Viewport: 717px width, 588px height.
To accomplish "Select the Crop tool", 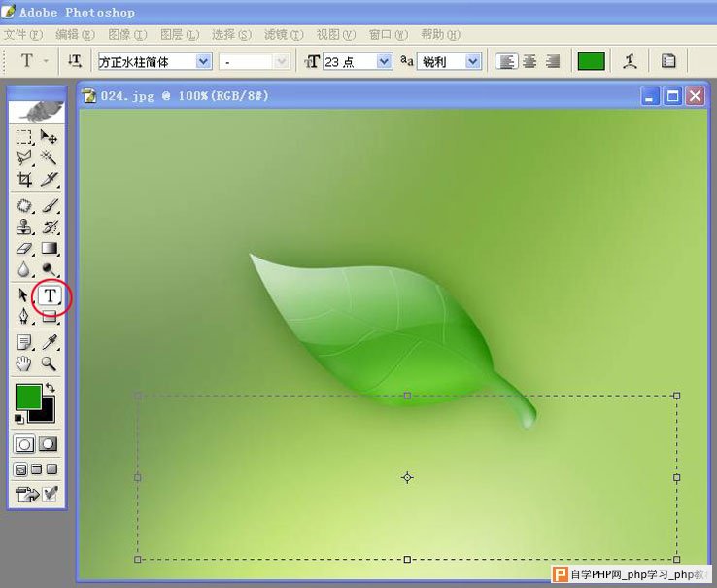I will coord(24,180).
